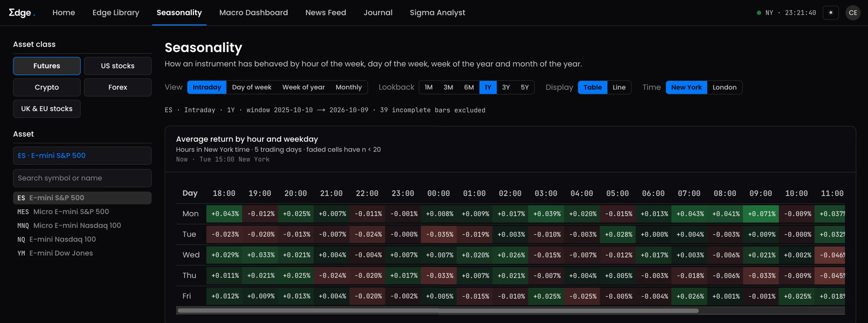Viewport: 868px width, 323px height.
Task: Toggle the light/dark theme sun icon
Action: click(831, 13)
